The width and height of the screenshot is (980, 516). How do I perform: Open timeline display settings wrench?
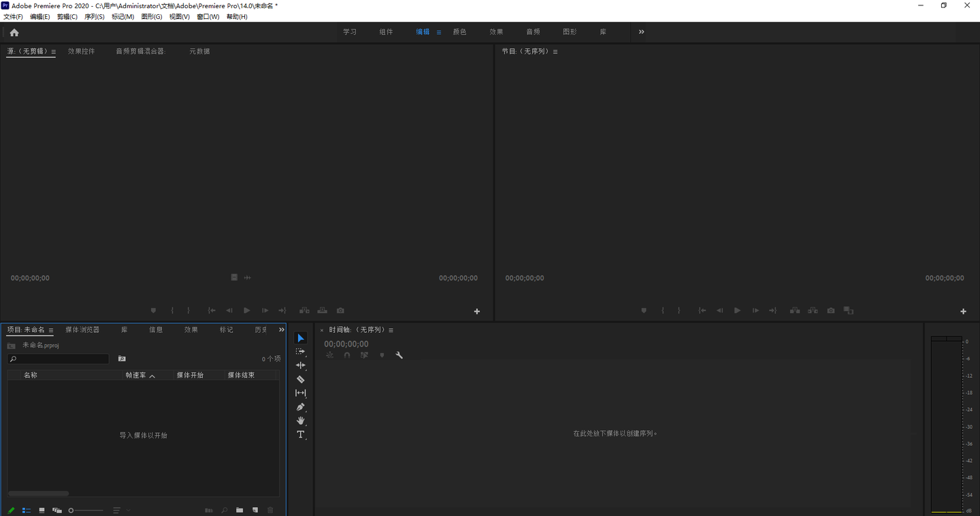tap(399, 355)
